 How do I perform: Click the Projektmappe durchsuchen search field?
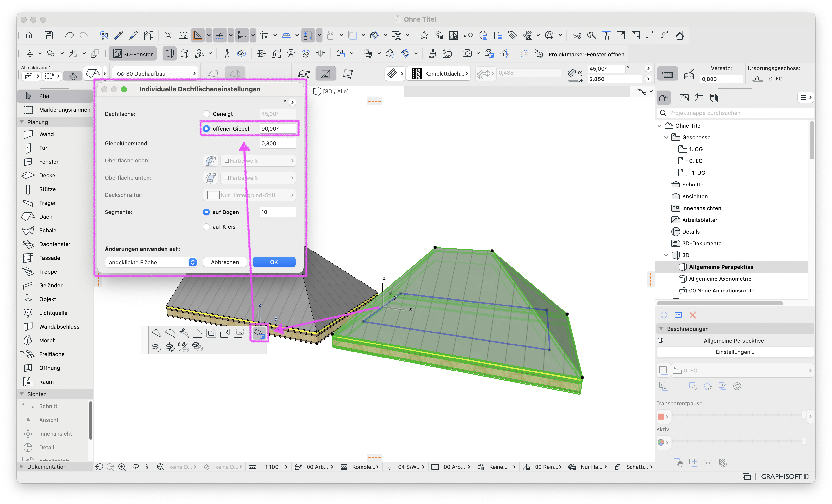pos(735,113)
